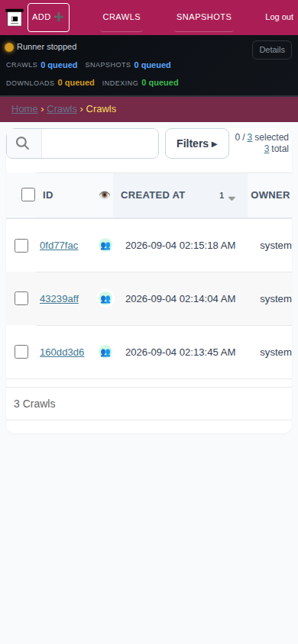This screenshot has height=644, width=298.
Task: Click downloads "0 queued" status
Action: point(76,82)
